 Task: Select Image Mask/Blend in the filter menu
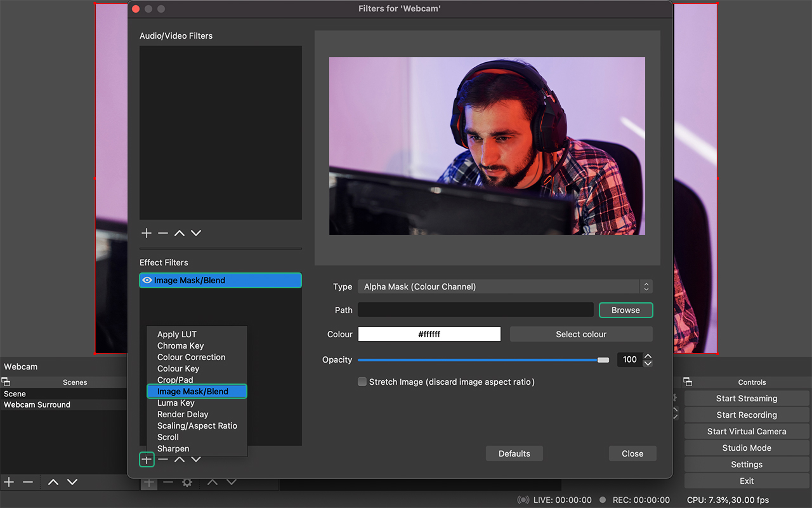coord(197,391)
